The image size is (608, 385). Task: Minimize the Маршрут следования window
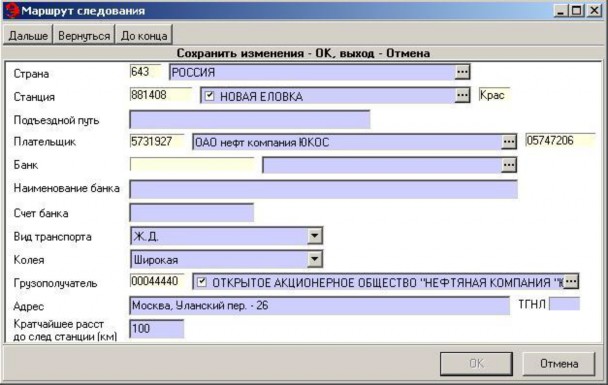(x=560, y=10)
